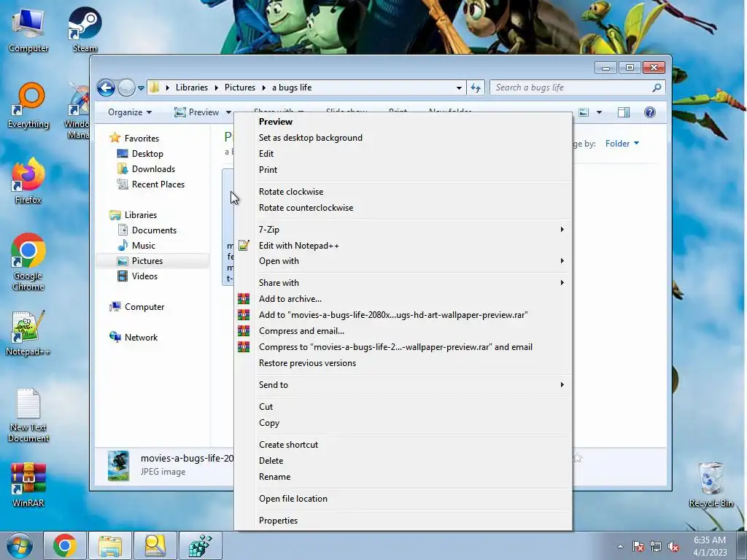Open the Arrange by Folder dropdown
Screen dimensions: 747x560
(x=622, y=144)
